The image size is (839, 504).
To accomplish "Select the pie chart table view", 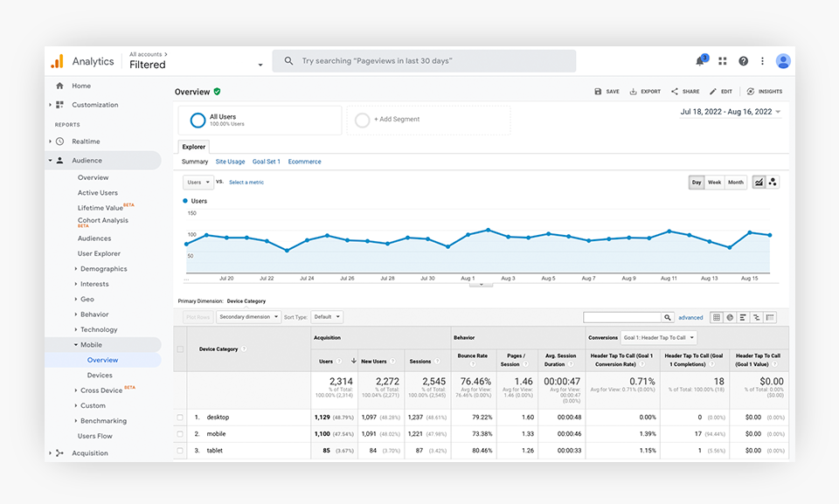I will [730, 318].
